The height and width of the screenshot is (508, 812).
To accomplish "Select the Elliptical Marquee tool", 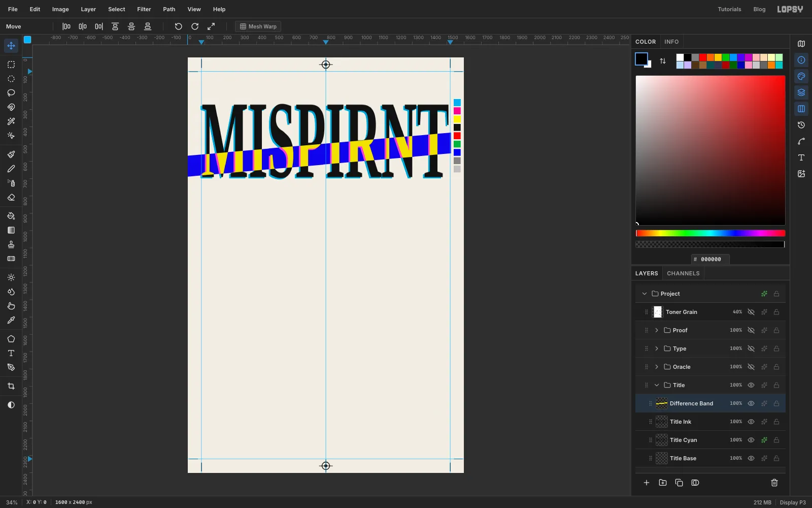I will [11, 79].
